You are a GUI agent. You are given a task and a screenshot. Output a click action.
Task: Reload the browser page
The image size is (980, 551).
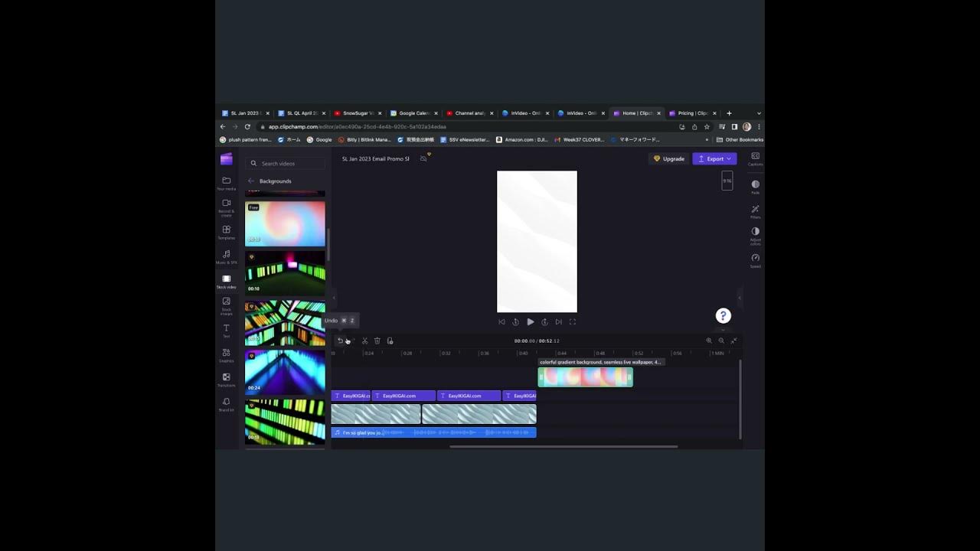pos(247,127)
